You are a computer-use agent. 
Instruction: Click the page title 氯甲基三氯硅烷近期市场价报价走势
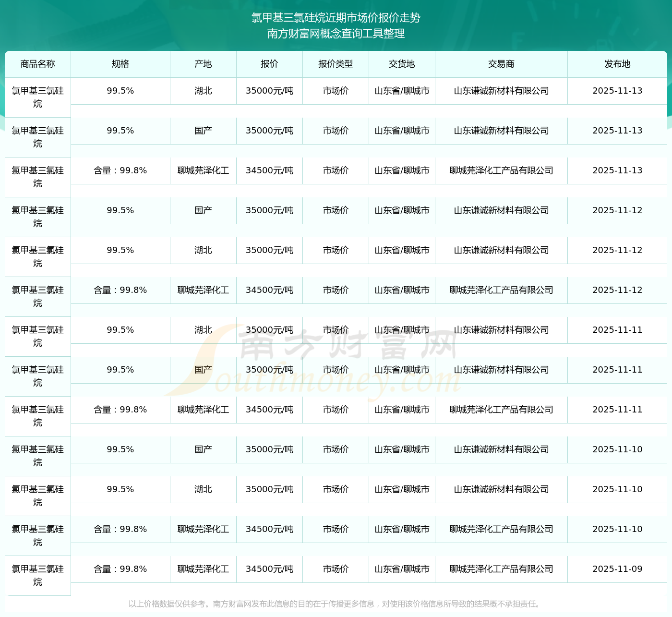pyautogui.click(x=336, y=18)
